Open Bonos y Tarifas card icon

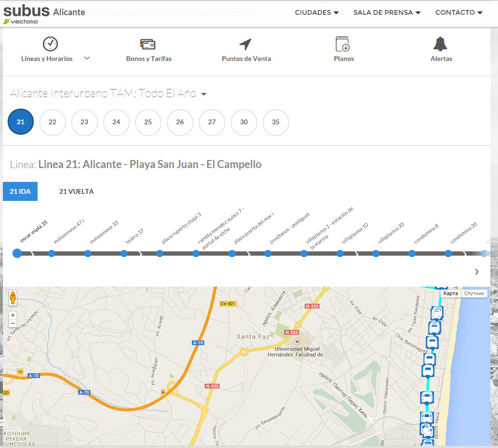click(x=148, y=44)
